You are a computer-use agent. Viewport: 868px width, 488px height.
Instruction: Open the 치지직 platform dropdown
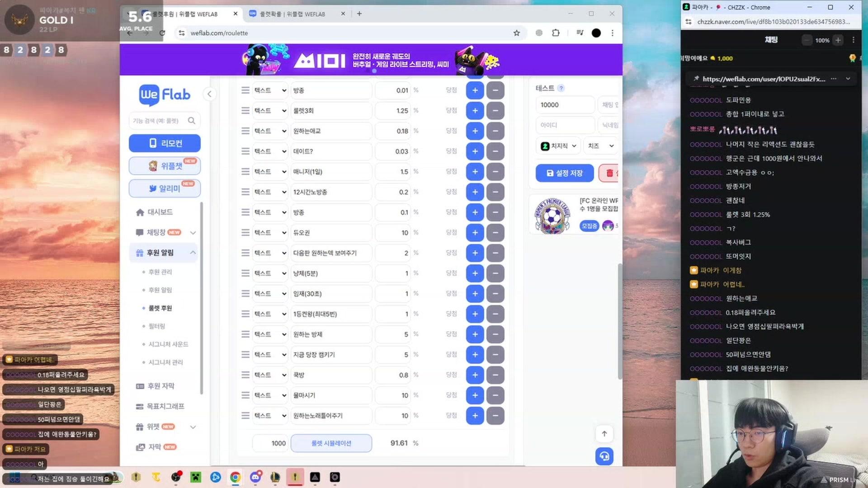(x=558, y=145)
